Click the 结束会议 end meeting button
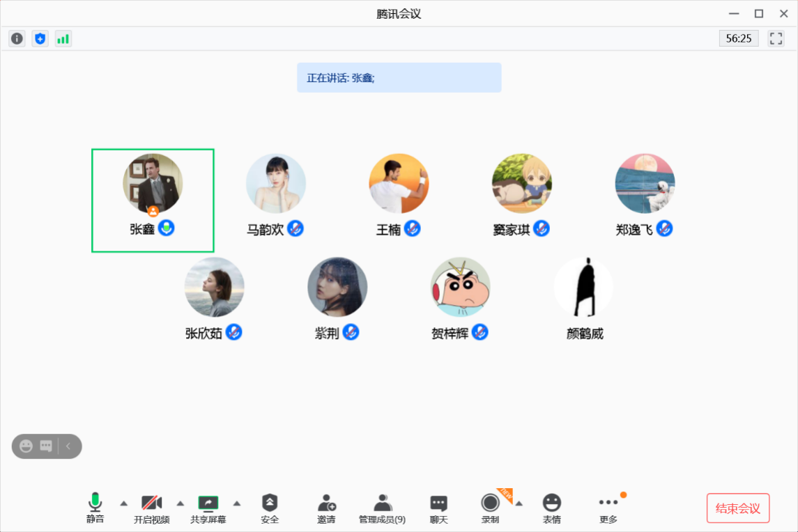 pyautogui.click(x=737, y=508)
